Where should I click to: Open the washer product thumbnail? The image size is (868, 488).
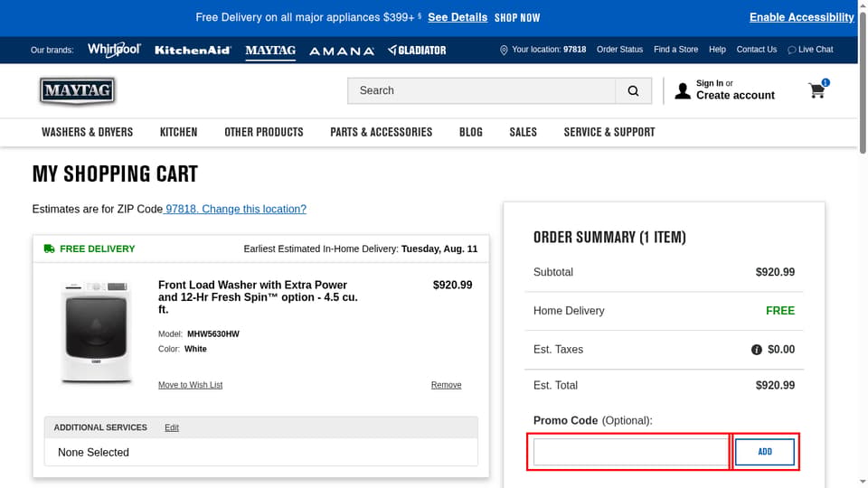[x=97, y=332]
